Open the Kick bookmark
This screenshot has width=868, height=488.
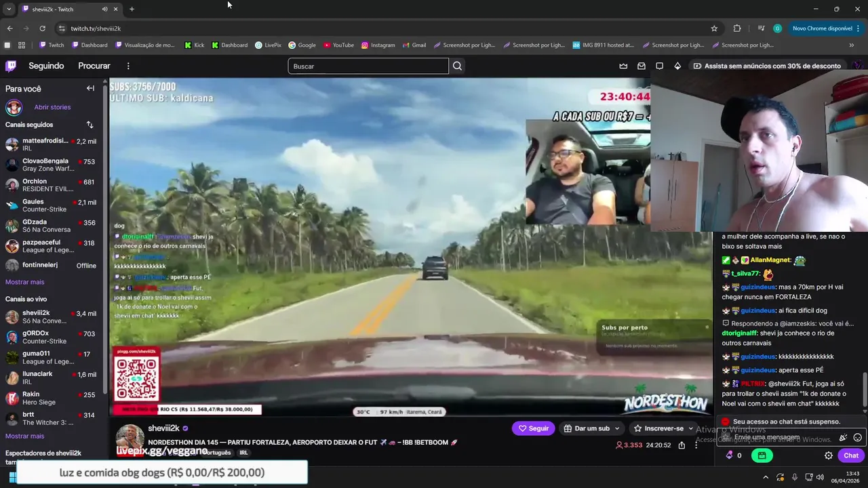(x=194, y=45)
